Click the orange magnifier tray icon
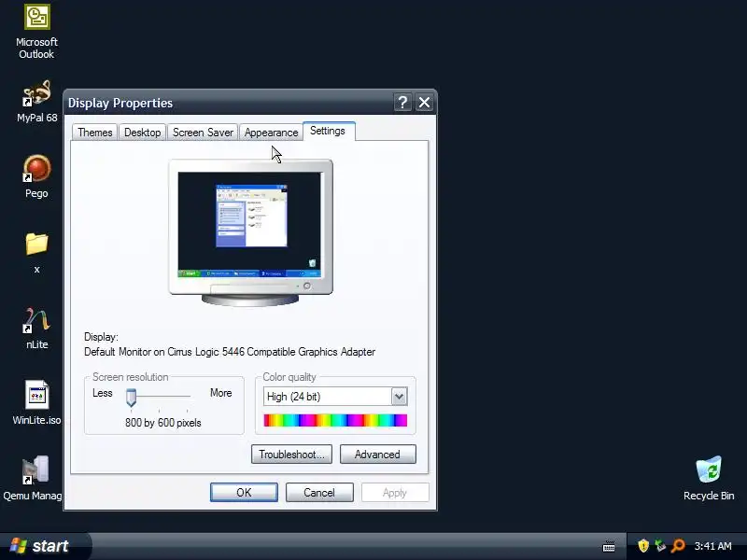The width and height of the screenshot is (747, 560). [678, 546]
